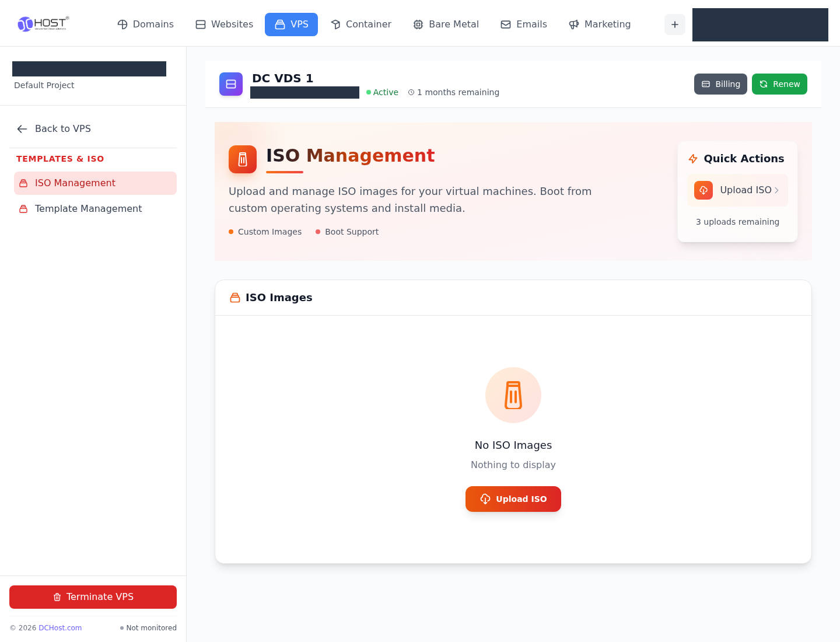Renew the VPS subscription
840x642 pixels.
779,84
